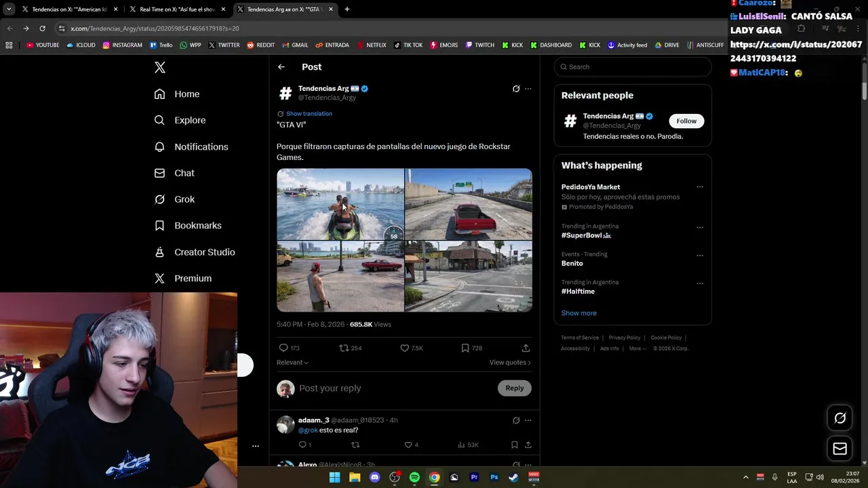The width and height of the screenshot is (868, 488).
Task: Click the X logo in the sidebar
Action: click(x=160, y=67)
